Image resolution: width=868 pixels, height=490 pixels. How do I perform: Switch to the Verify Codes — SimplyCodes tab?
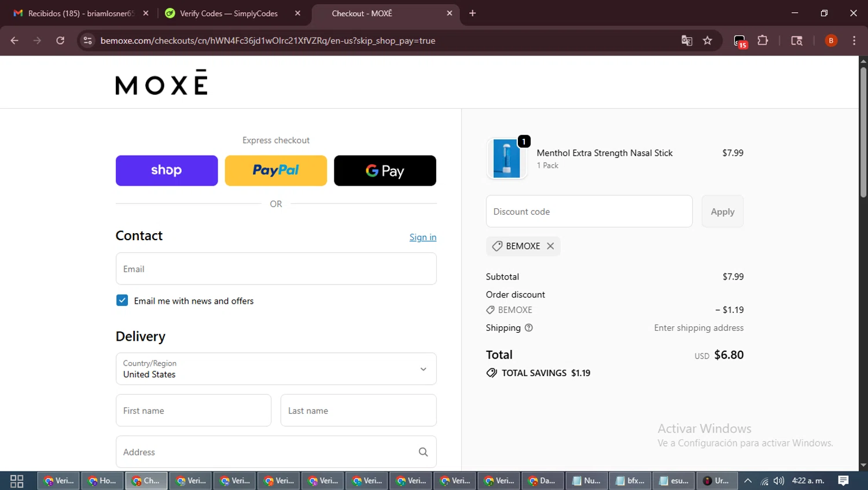229,13
